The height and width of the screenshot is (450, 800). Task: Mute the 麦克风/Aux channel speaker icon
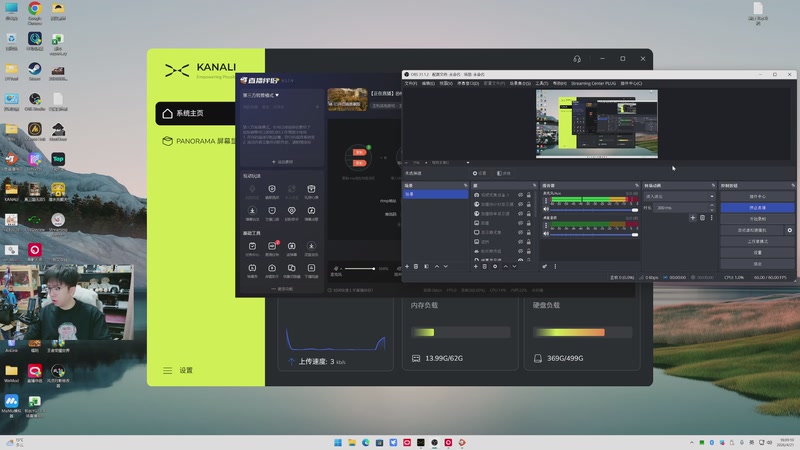click(x=546, y=209)
